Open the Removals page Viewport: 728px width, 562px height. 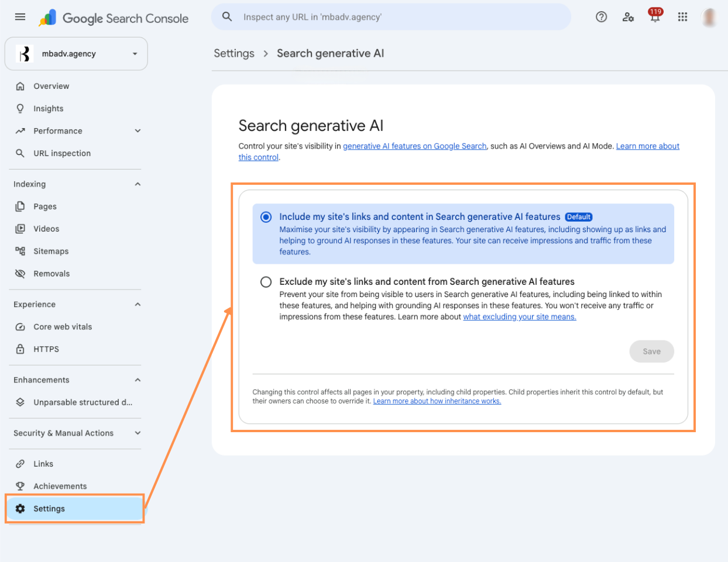(51, 274)
